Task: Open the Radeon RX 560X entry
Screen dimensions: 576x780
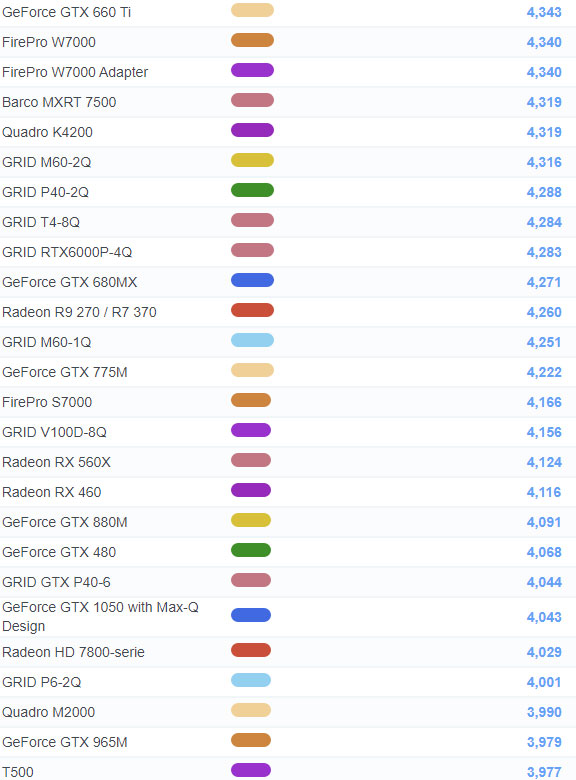Action: 56,462
